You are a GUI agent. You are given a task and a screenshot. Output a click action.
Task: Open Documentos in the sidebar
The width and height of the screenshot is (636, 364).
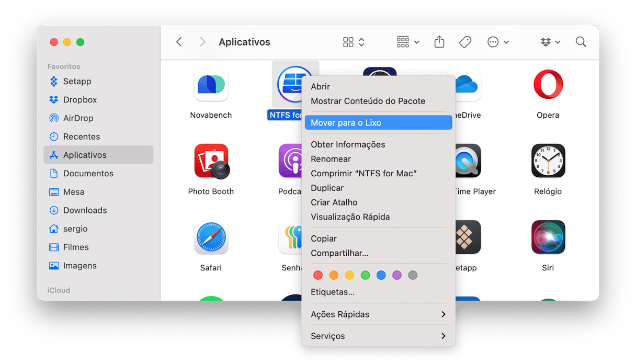(98, 173)
